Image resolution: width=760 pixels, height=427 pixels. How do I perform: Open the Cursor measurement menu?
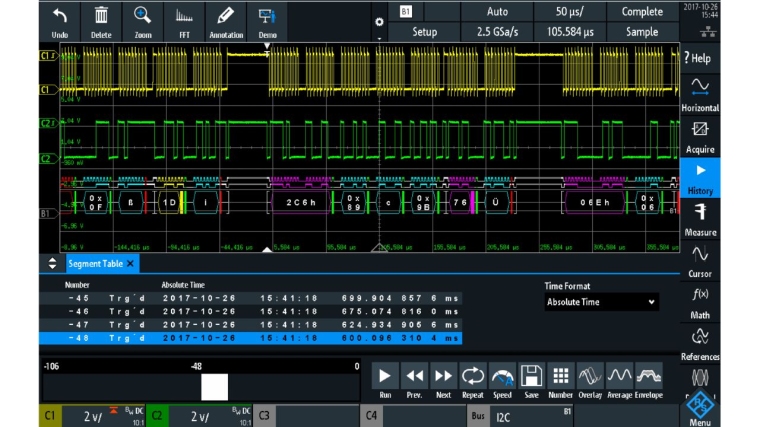700,260
